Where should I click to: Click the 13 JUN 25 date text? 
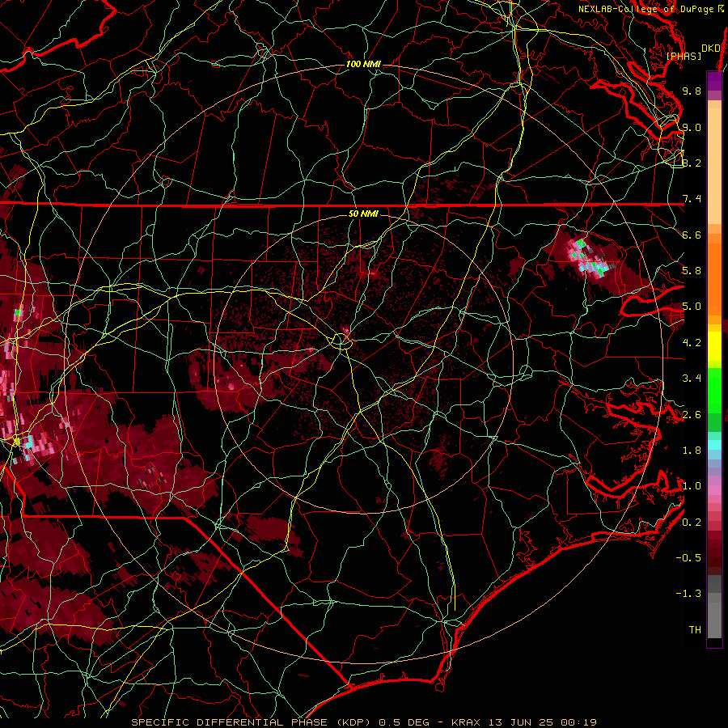[521, 722]
